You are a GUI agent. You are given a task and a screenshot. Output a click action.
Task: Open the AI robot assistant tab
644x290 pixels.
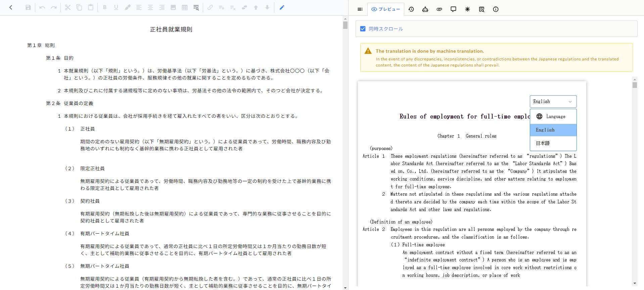pos(425,9)
